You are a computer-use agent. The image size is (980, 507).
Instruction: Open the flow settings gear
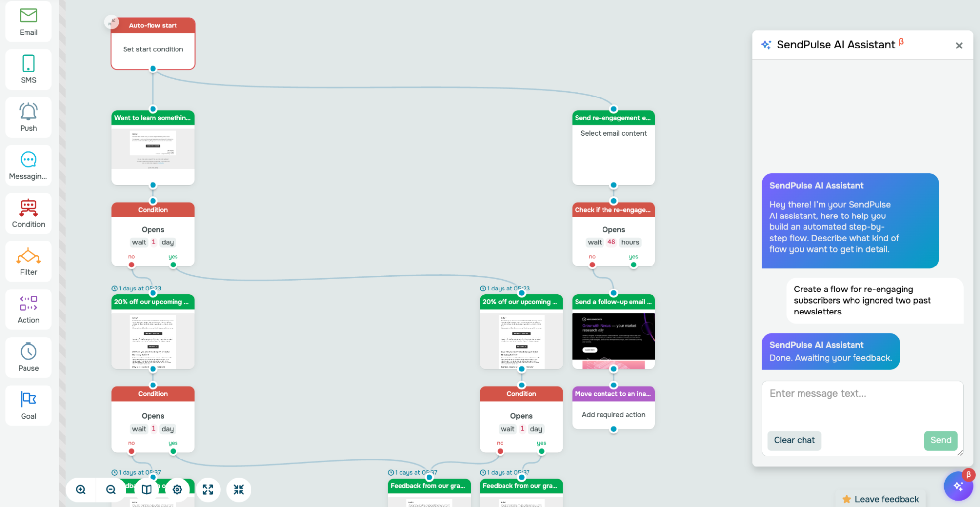pyautogui.click(x=177, y=489)
